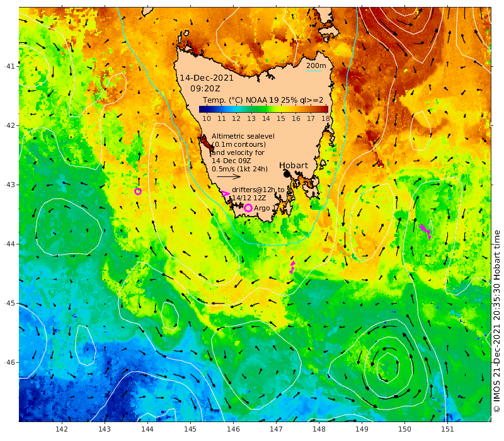Click the 'Altimetric sealevel' legend text
The image size is (504, 441).
(x=243, y=136)
